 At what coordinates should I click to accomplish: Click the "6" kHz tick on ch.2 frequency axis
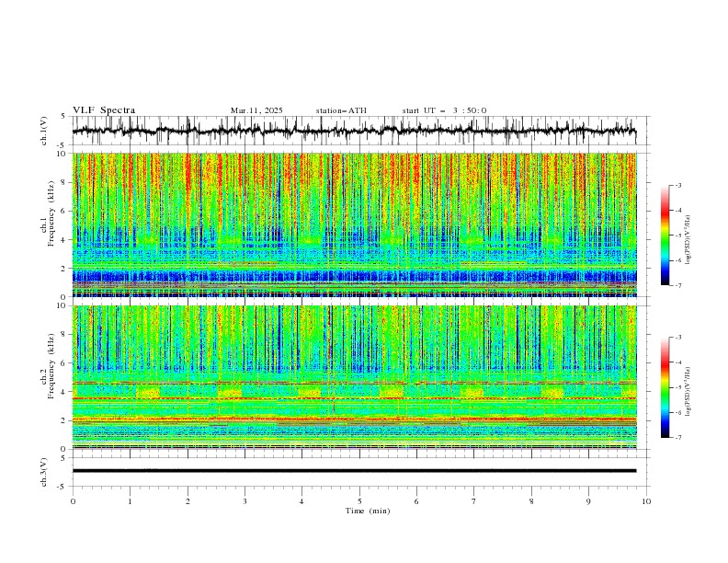(63, 362)
